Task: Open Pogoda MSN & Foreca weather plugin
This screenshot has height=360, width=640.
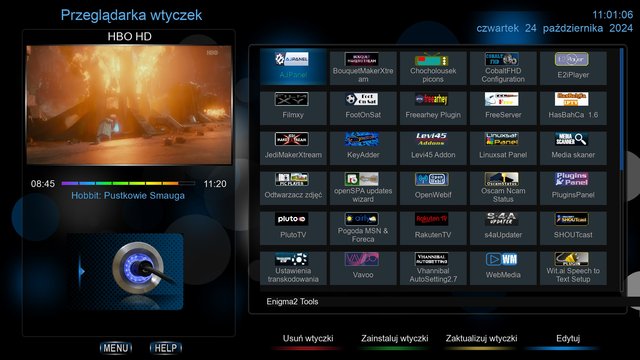Action: (x=363, y=227)
